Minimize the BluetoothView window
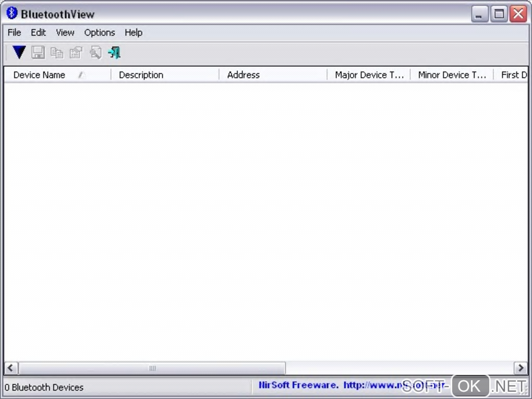Viewport: 532px width, 399px height. (479, 14)
